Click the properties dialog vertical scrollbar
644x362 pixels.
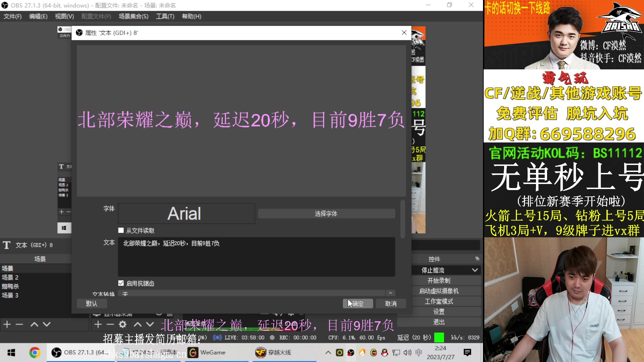coord(403,219)
